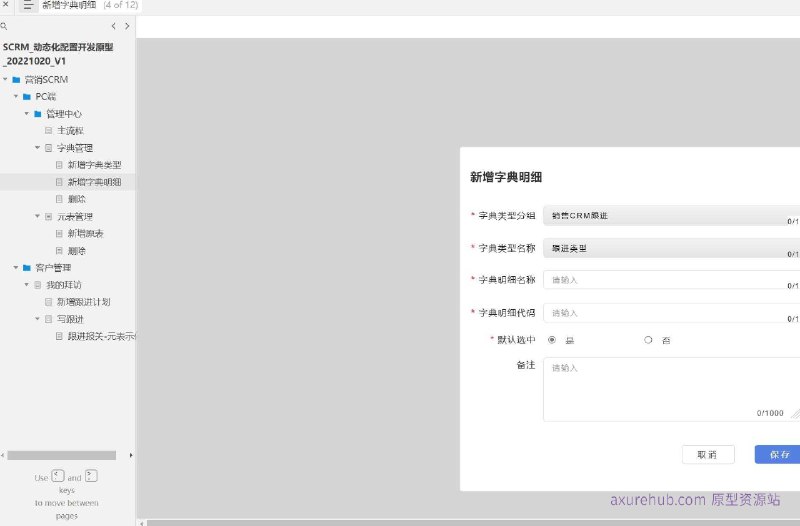Click page title 新增字典明细 (4 of 12)

(90, 5)
